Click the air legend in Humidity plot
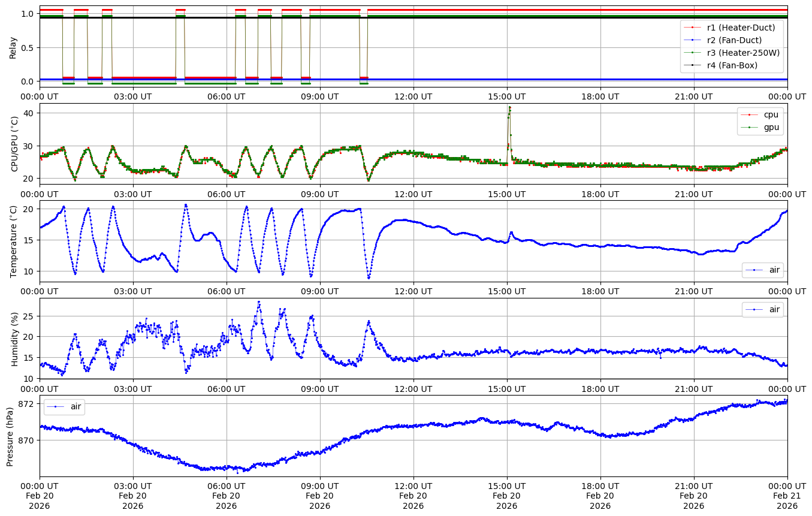This screenshot has height=516, width=812. [x=774, y=309]
